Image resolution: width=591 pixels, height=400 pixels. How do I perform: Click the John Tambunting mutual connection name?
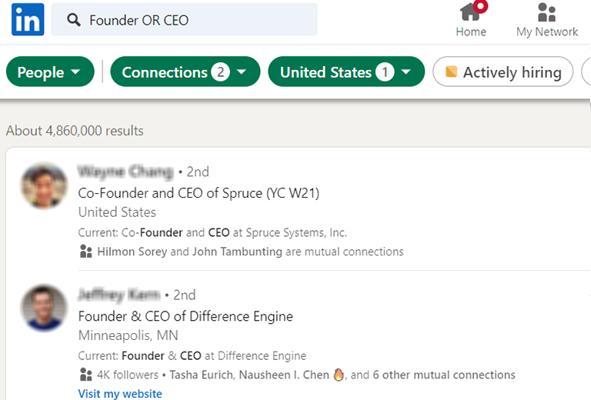pyautogui.click(x=237, y=251)
